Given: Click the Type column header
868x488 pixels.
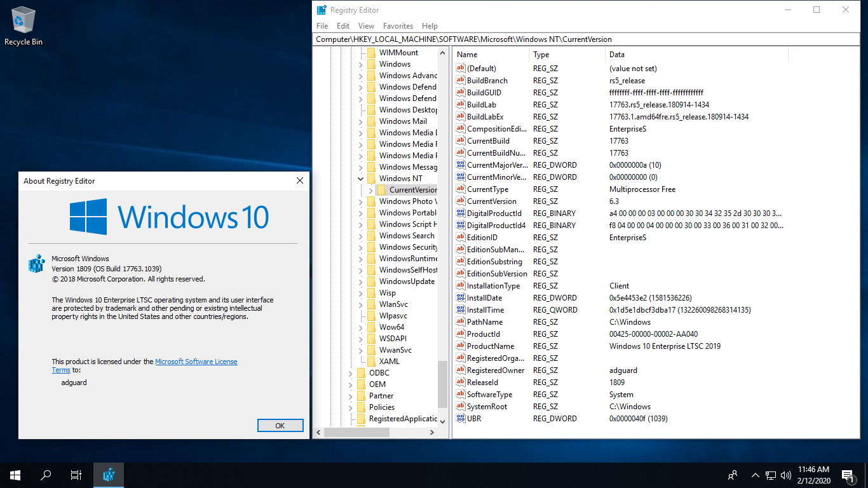Looking at the screenshot, I should coord(567,55).
